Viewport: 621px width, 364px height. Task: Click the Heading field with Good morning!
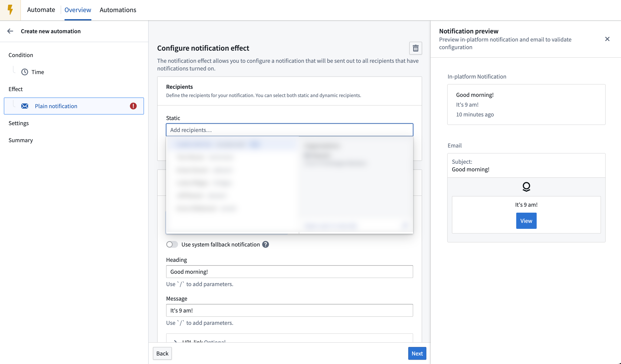click(x=289, y=271)
